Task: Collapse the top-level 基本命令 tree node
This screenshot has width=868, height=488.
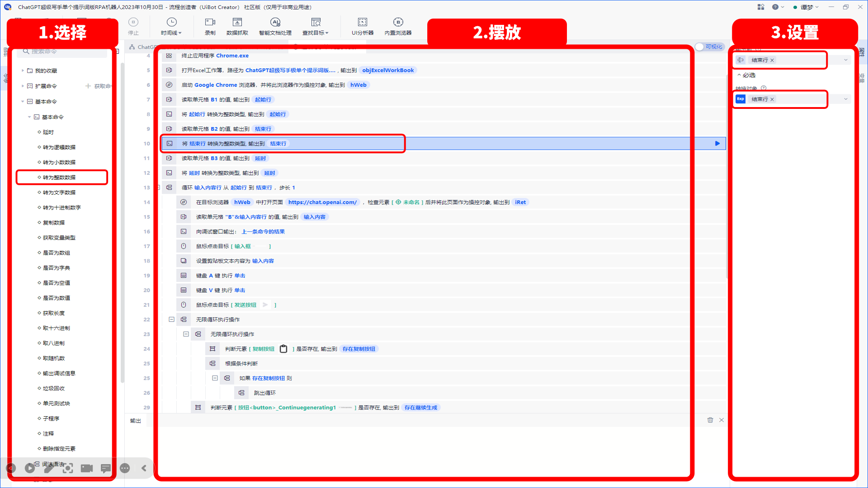Action: click(23, 102)
